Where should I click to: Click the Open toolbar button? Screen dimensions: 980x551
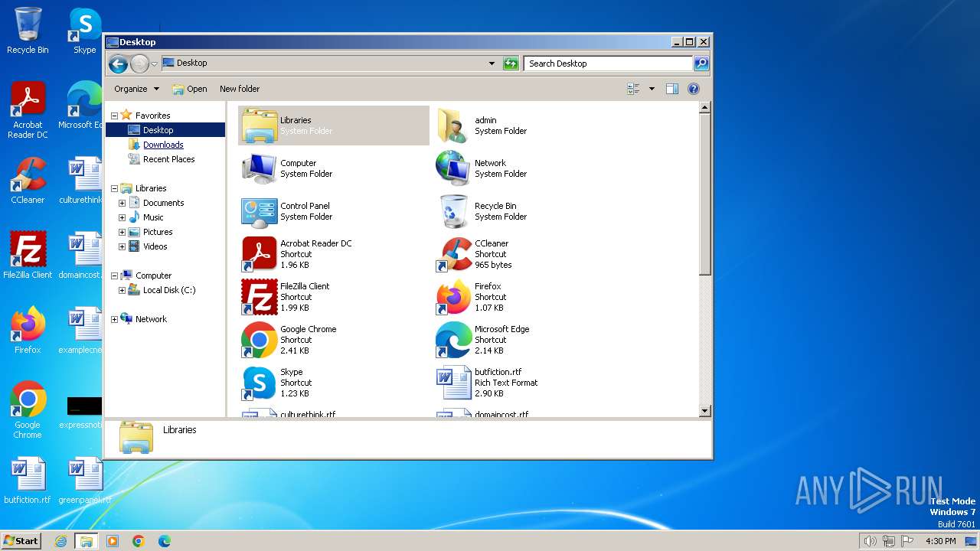coord(189,89)
